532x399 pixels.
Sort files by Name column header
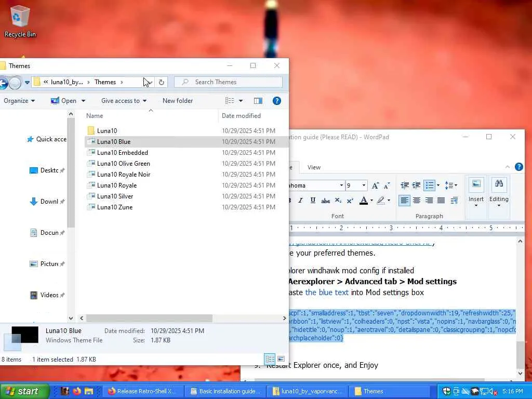click(x=95, y=116)
